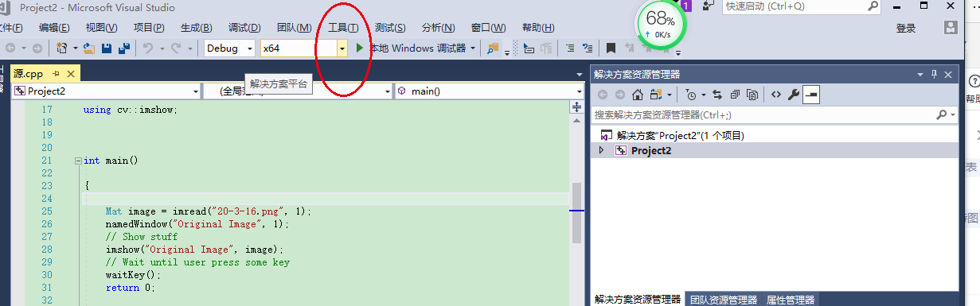Screen dimensions: 980x306
Task: Click the Navigate Backward arrow icon
Action: [10, 48]
